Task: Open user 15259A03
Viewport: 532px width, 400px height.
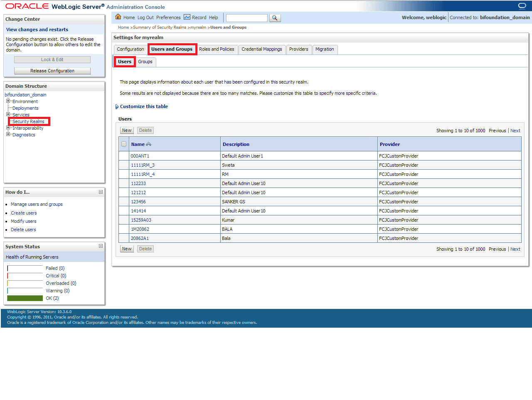Action: pyautogui.click(x=141, y=220)
